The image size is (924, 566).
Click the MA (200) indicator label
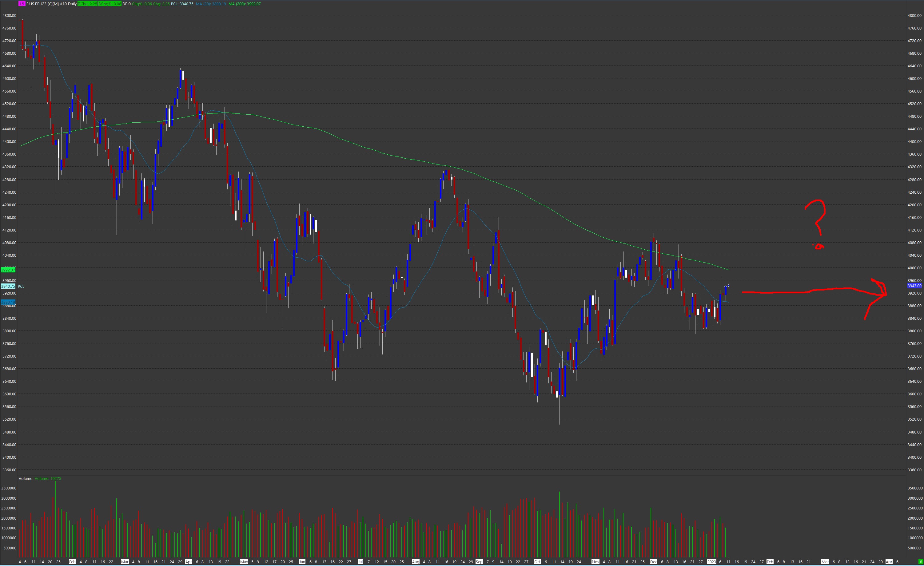[245, 4]
